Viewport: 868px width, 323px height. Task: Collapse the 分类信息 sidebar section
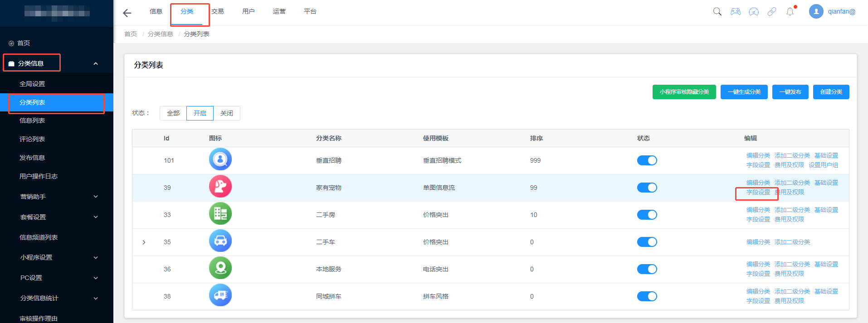[x=96, y=63]
